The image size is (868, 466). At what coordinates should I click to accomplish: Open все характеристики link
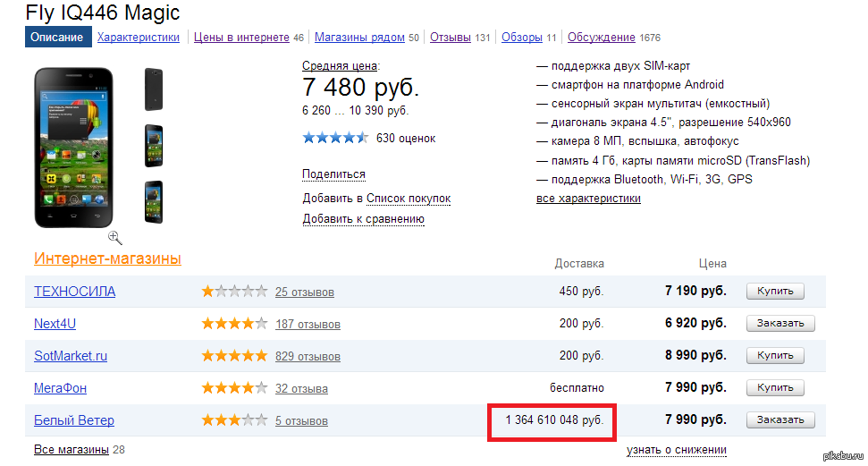coord(588,199)
